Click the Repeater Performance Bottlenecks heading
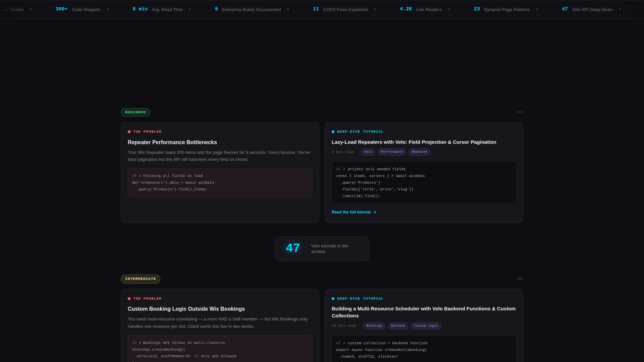The height and width of the screenshot is (362, 644). 172,142
